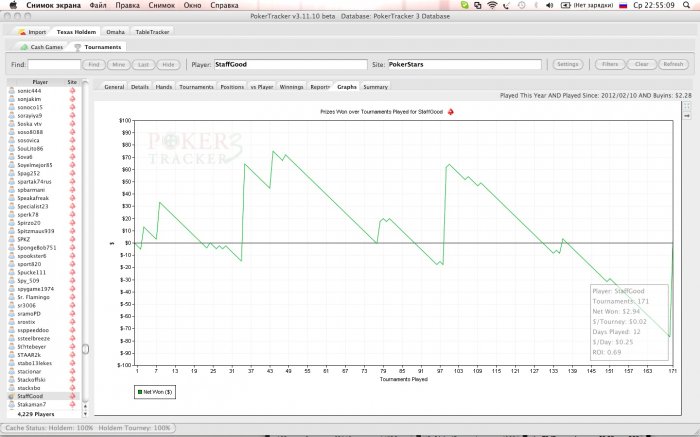The height and width of the screenshot is (437, 700).
Task: Switch to Cash Games tab
Action: pos(42,47)
